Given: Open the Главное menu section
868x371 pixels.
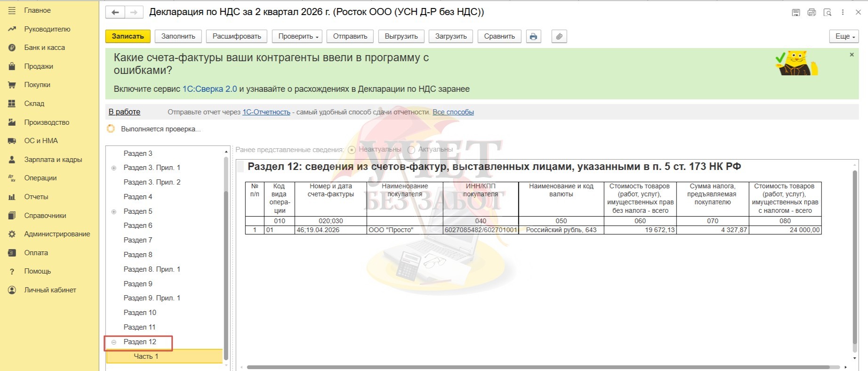Looking at the screenshot, I should [38, 10].
